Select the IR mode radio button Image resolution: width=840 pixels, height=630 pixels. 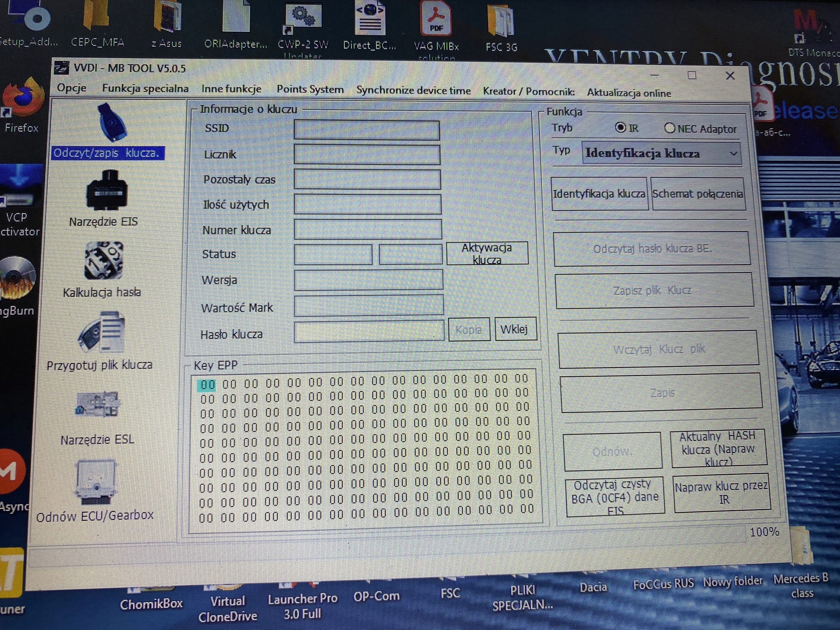pos(620,128)
